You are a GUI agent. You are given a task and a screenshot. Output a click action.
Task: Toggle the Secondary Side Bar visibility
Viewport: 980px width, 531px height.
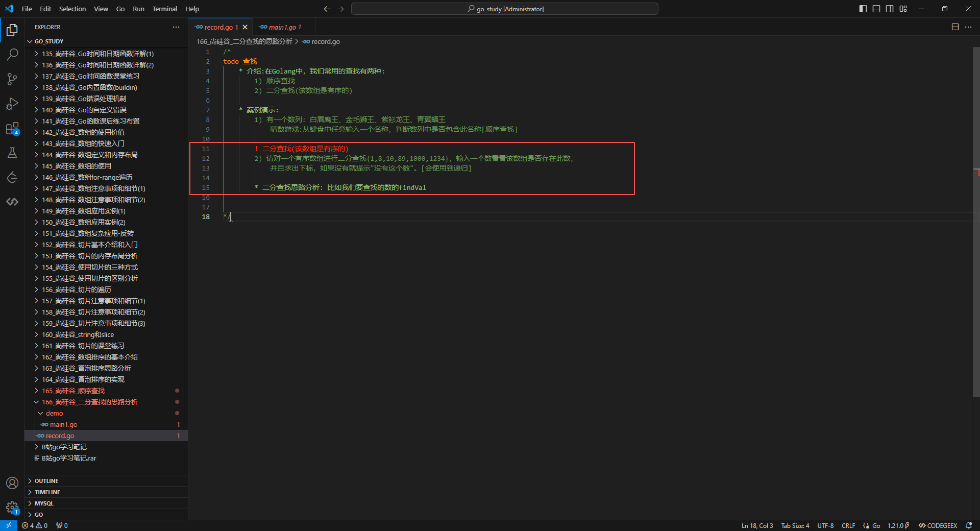pos(890,9)
